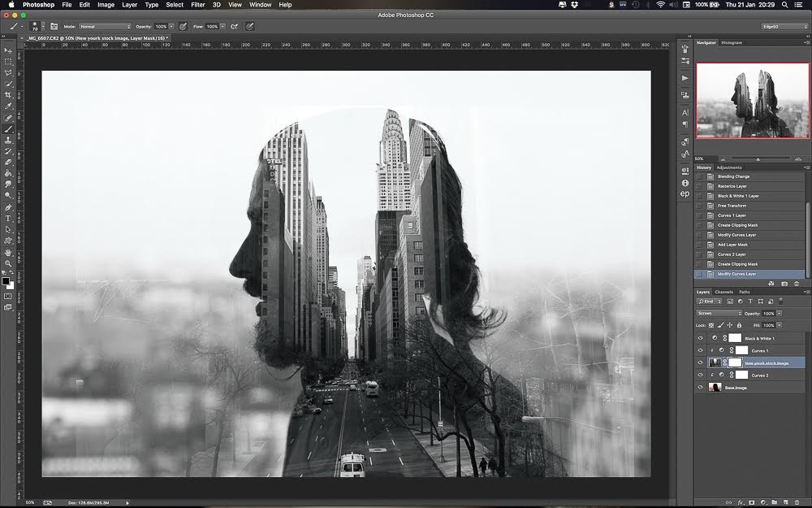Select the Type tool
Viewport: 812px width, 508px height.
[10, 218]
